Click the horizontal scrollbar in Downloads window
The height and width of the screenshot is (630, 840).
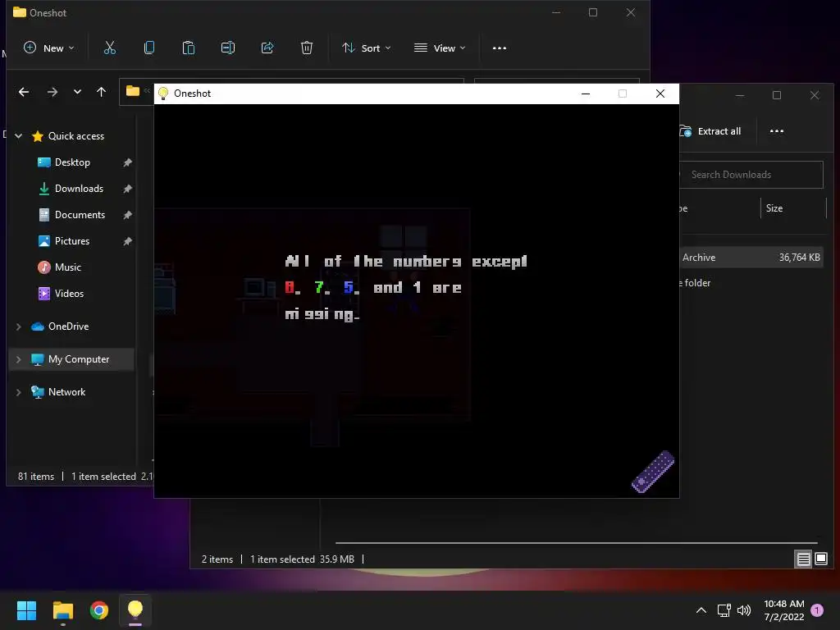[576, 543]
